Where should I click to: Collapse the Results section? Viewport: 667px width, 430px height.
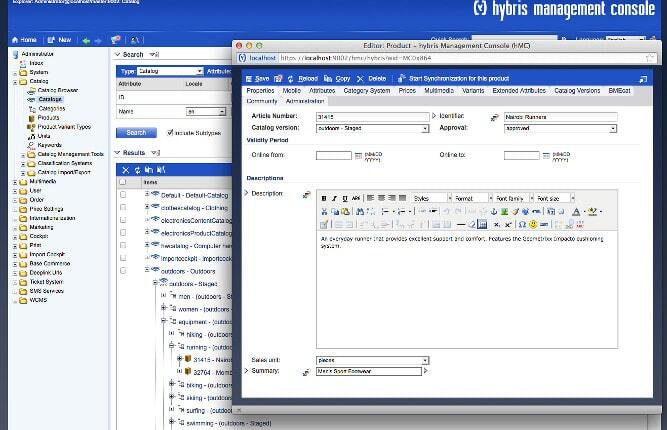click(x=118, y=152)
